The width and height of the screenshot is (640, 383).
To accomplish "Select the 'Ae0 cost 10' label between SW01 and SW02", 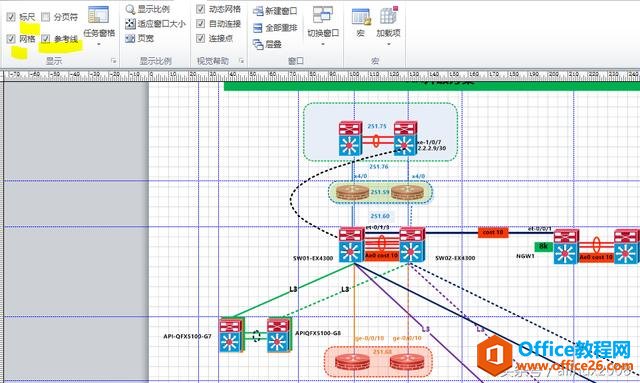I will [381, 256].
